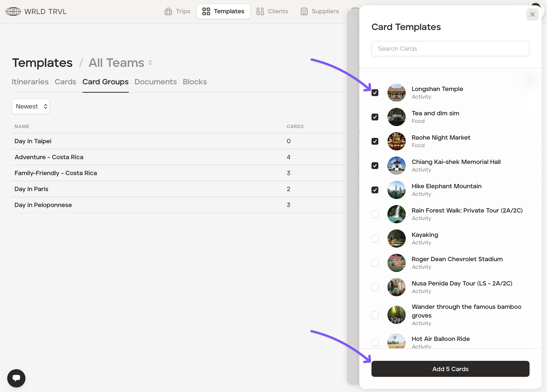Image resolution: width=547 pixels, height=392 pixels.
Task: Switch to the Documents tab
Action: 156,82
